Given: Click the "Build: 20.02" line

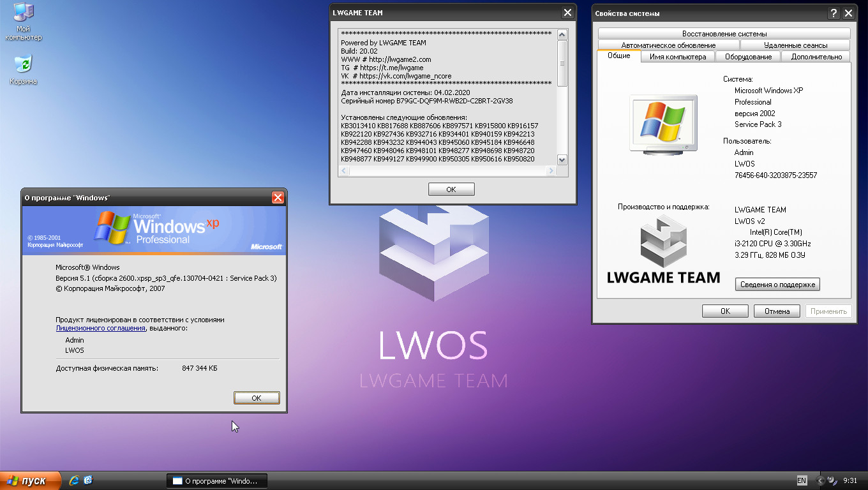Looking at the screenshot, I should click(359, 51).
